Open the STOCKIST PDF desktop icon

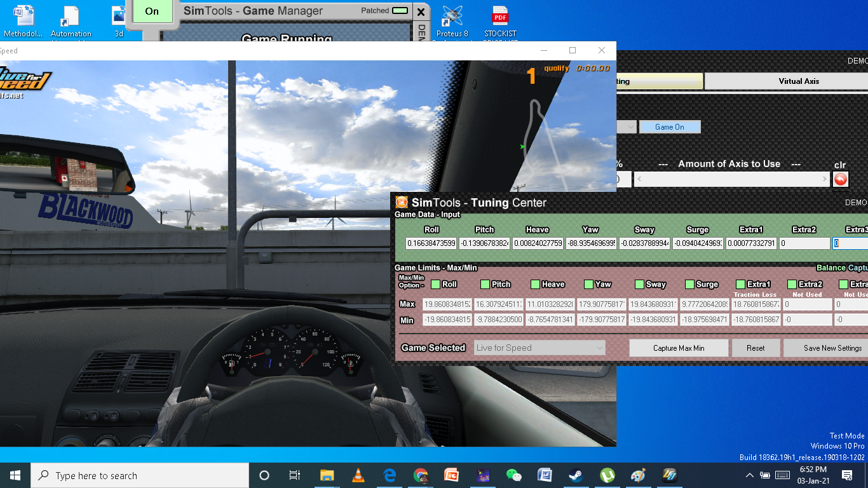(x=501, y=23)
